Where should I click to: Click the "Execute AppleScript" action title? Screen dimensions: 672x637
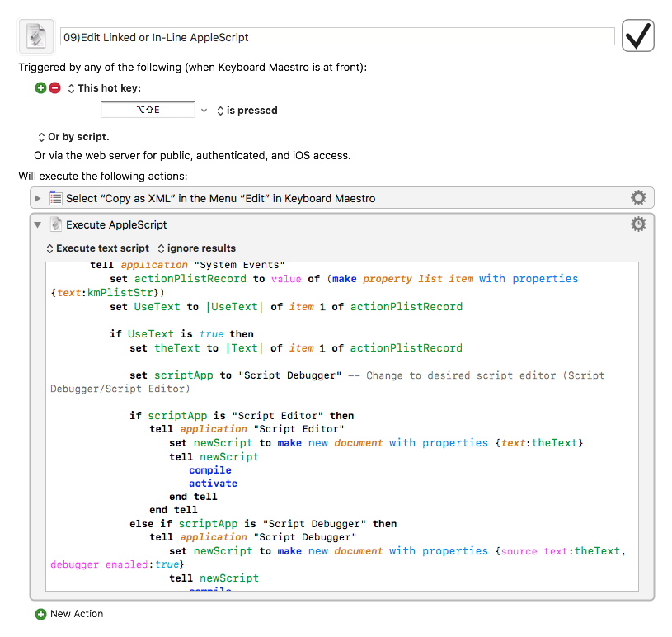116,224
